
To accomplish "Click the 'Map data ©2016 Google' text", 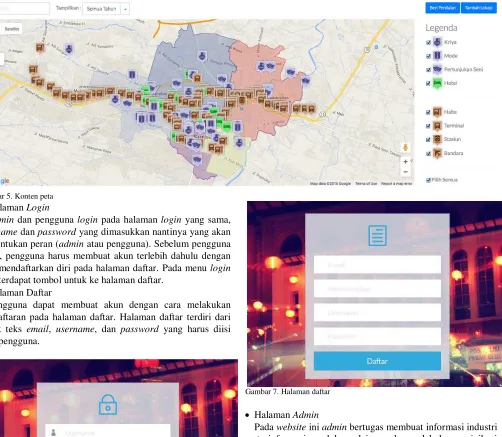I will pyautogui.click(x=330, y=183).
